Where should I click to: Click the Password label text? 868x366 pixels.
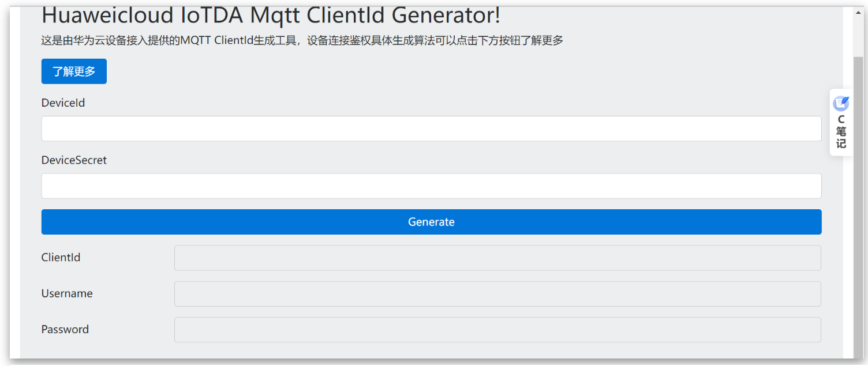[x=65, y=330]
